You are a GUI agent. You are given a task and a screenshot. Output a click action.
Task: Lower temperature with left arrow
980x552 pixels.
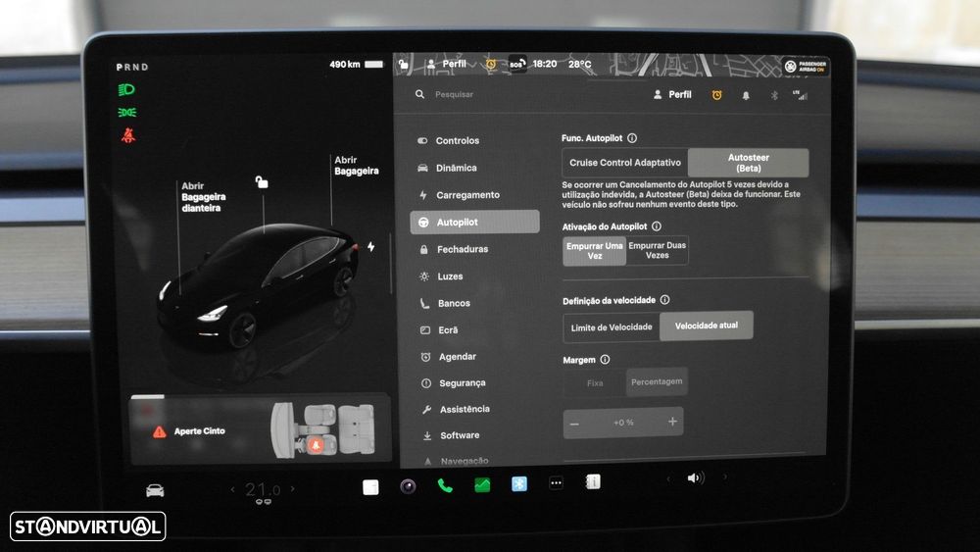[x=233, y=489]
